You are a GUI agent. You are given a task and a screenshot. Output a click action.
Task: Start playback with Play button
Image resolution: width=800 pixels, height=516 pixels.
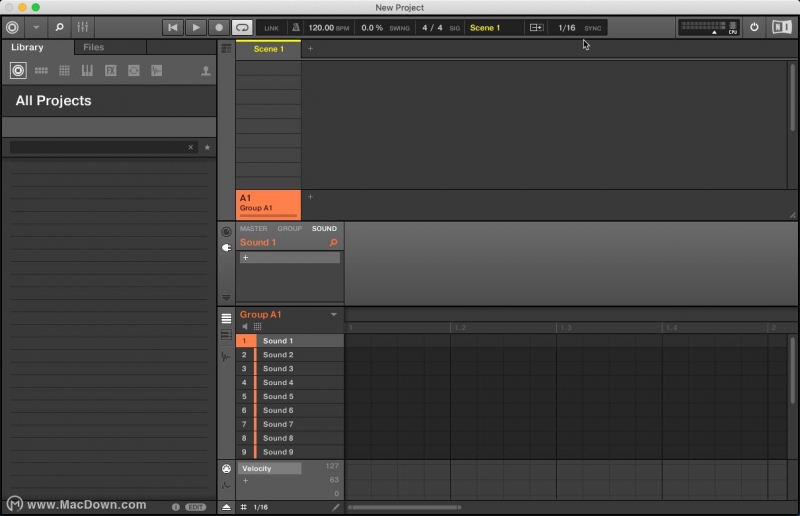tap(196, 28)
